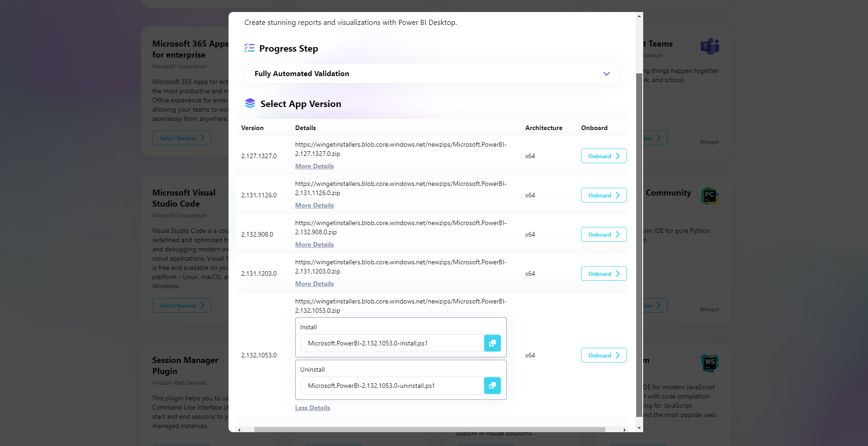The height and width of the screenshot is (446, 868).
Task: Copy the install script filename
Action: point(492,343)
